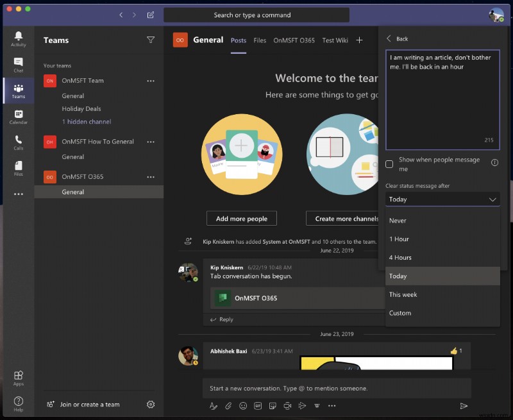The image size is (513, 420).
Task: Switch to the Files tab in General
Action: click(260, 40)
